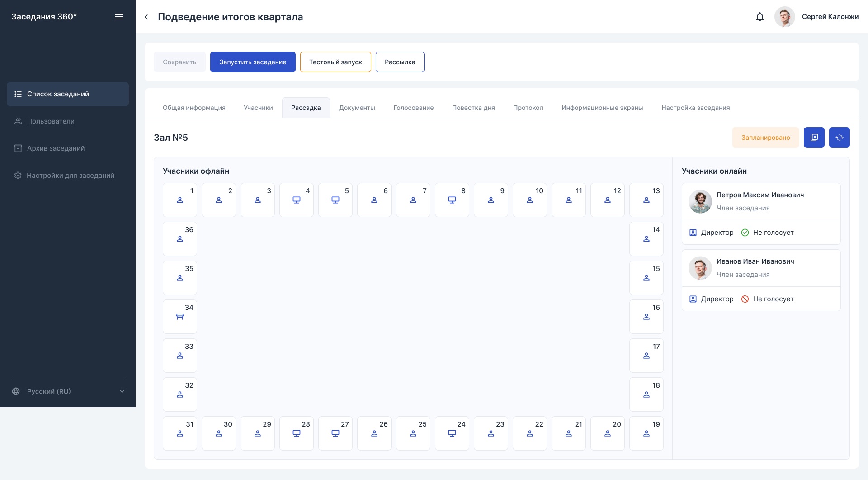
Task: Select seat 1 person icon
Action: 180,200
